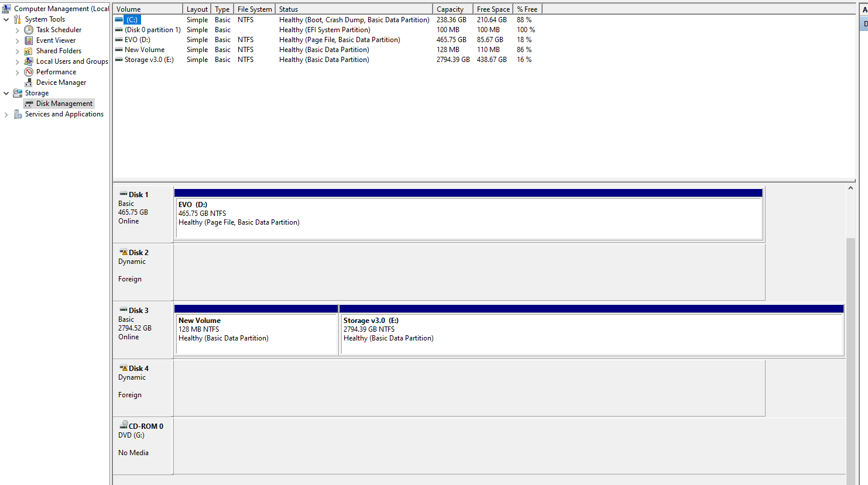Click 'No Media' text under CD-ROM 0
868x485 pixels.
[x=133, y=453]
